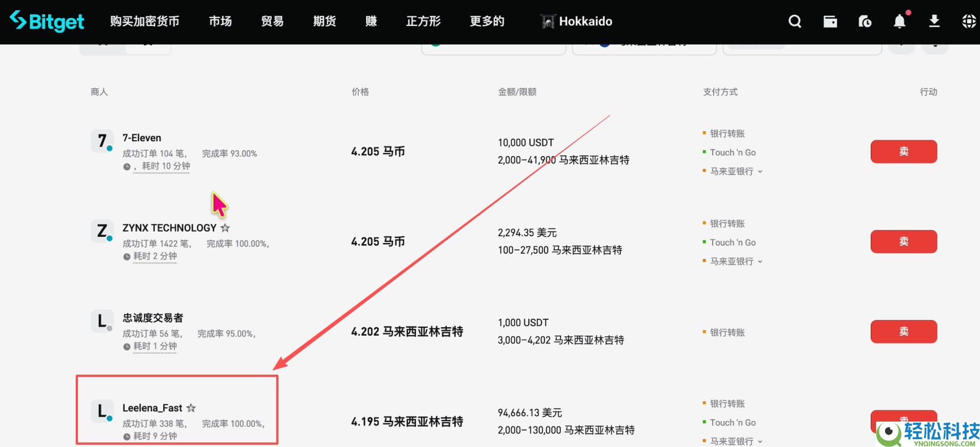Click the star badge beside Leelena_Fast
The width and height of the screenshot is (980, 447).
(x=191, y=408)
